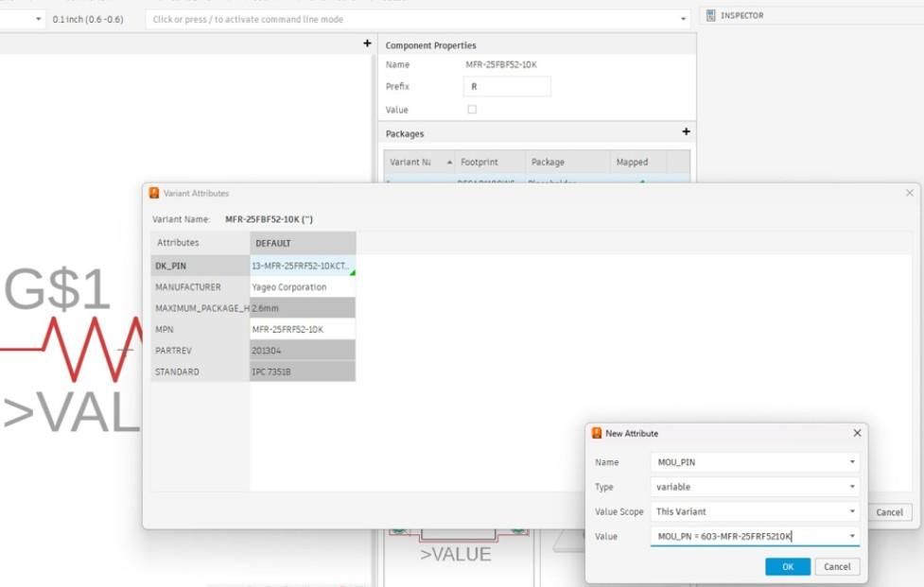The width and height of the screenshot is (924, 587).
Task: Close the Variant Attributes window
Action: tap(909, 193)
